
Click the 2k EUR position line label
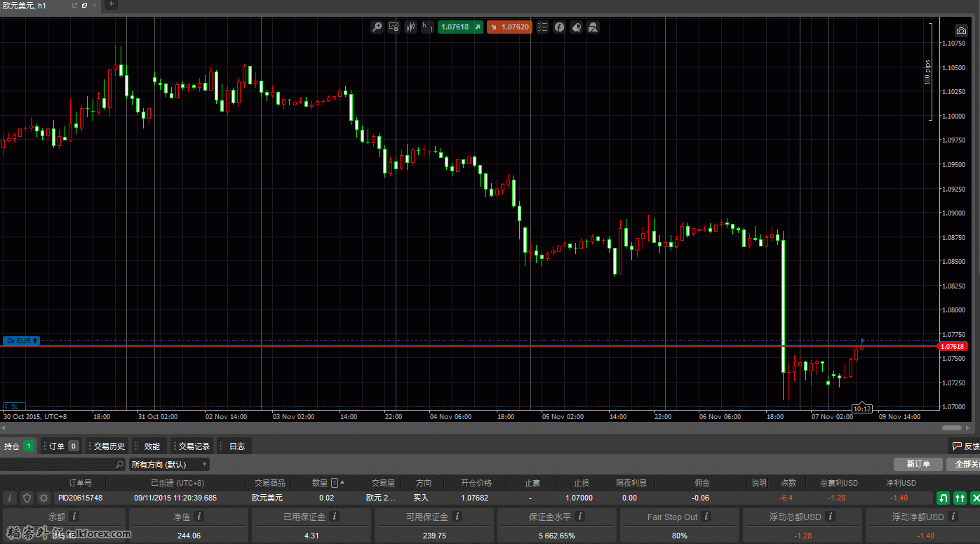click(21, 340)
